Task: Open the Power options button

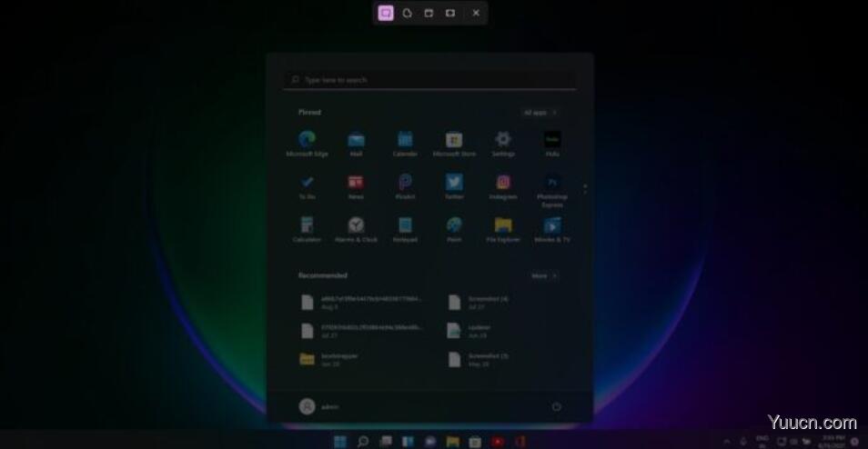Action: (556, 406)
